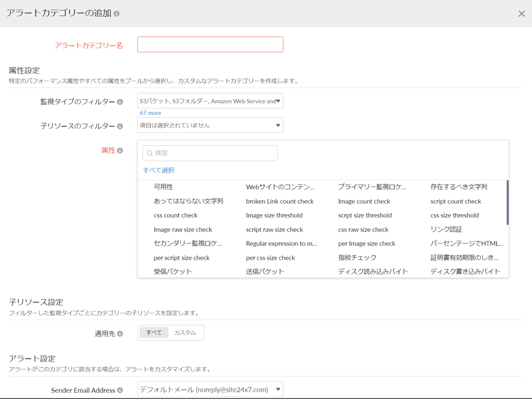532x399 pixels.
Task: Select ディスク読み込みバイト attribute
Action: (x=373, y=271)
